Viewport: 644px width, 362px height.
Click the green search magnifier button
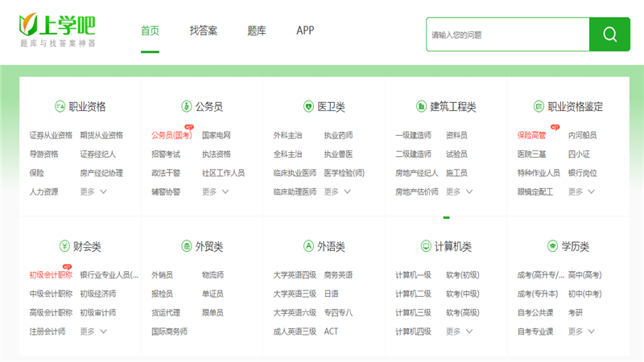point(609,34)
